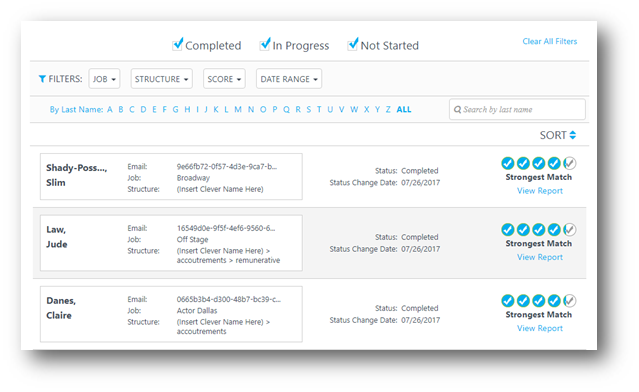Select the name Danes, Claire
The width and height of the screenshot is (639, 392).
61,308
